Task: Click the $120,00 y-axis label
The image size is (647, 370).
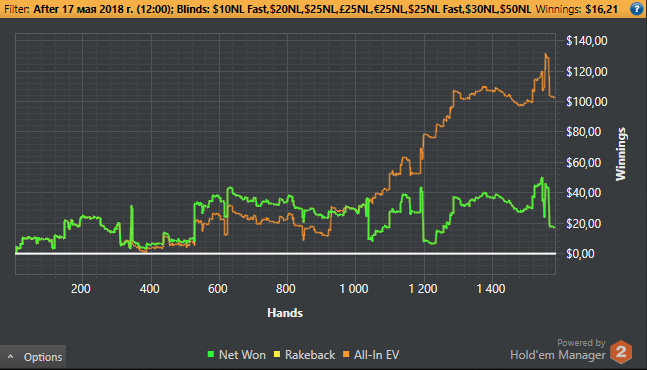Action: point(586,72)
